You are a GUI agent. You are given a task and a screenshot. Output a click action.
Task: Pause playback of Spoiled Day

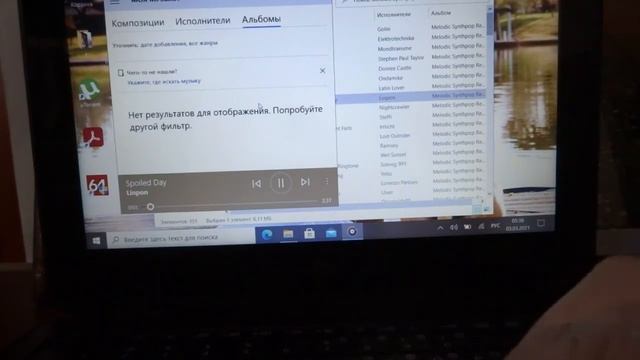[x=281, y=183]
